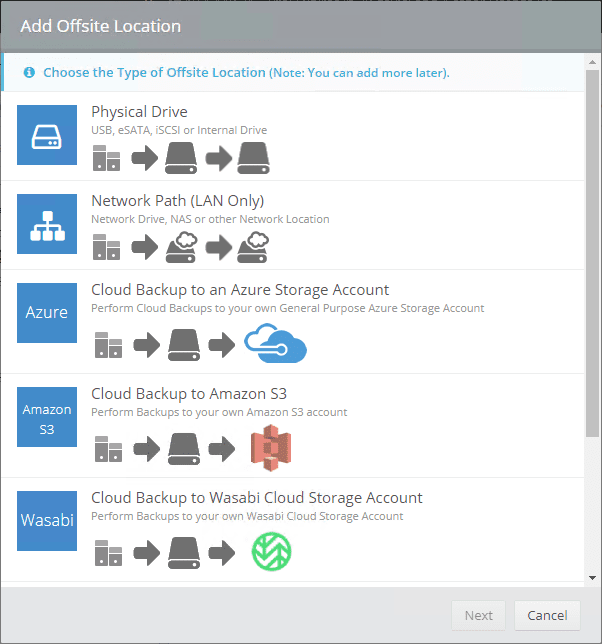Click the scrollbar up arrow
The height and width of the screenshot is (644, 602).
pyautogui.click(x=592, y=62)
